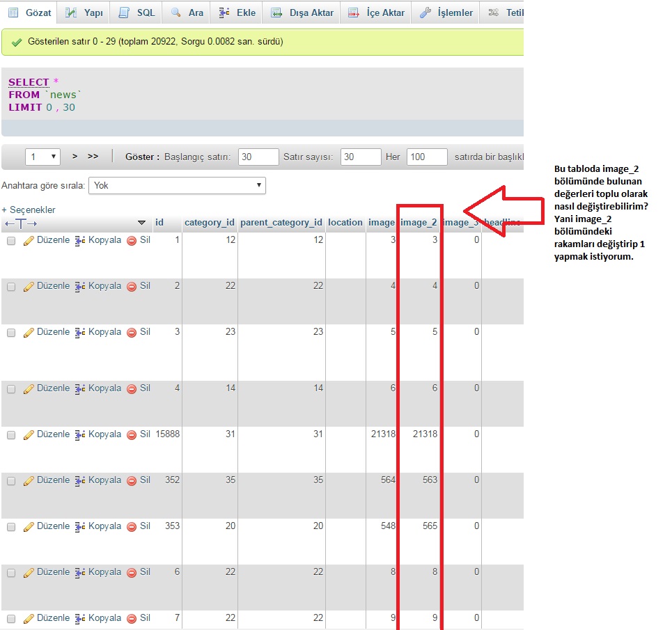Screen dimensions: 672x630
Task: Sort by the category_id column header
Action: pyautogui.click(x=209, y=222)
